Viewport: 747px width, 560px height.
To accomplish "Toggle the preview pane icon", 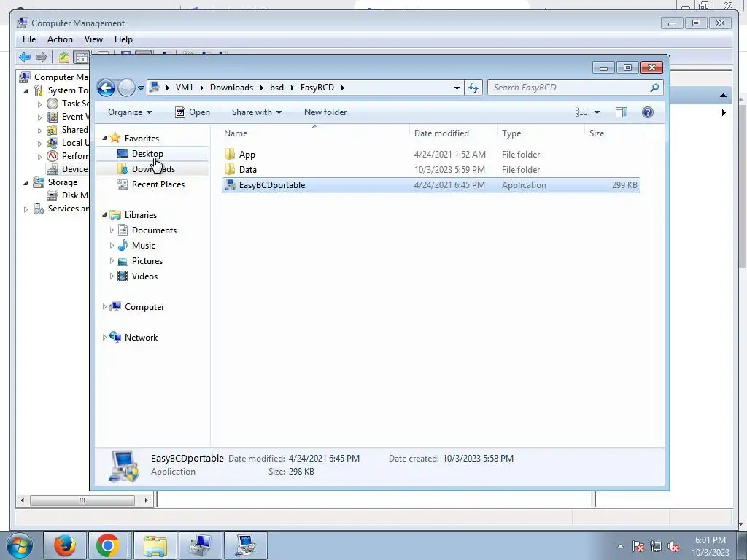I will point(622,112).
